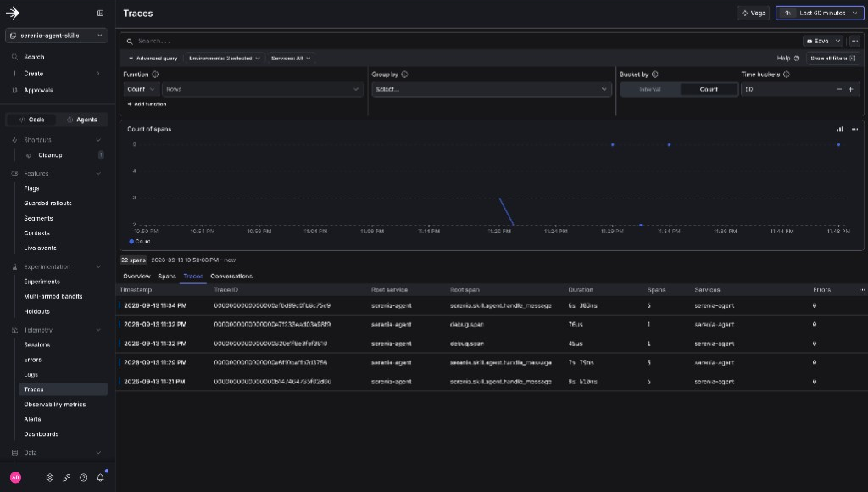Screen dimensions: 868x492
Task: Show info for Function
Action: [155, 75]
